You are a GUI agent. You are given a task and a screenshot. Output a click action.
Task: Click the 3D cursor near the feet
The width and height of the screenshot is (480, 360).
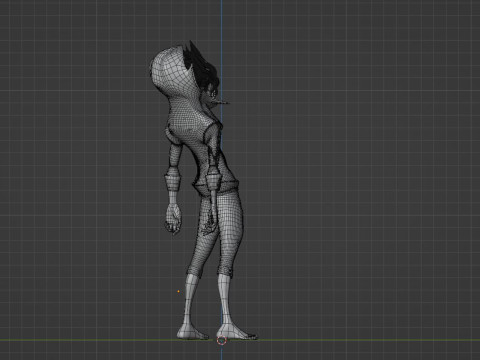[x=221, y=341]
